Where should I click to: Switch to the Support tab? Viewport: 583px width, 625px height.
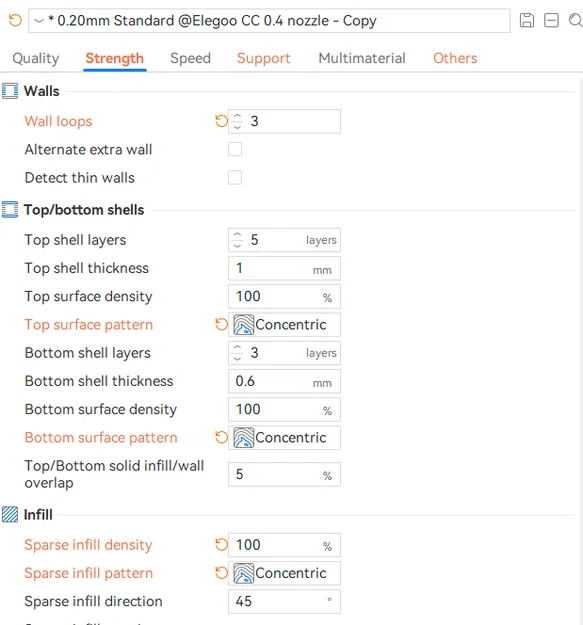click(263, 58)
